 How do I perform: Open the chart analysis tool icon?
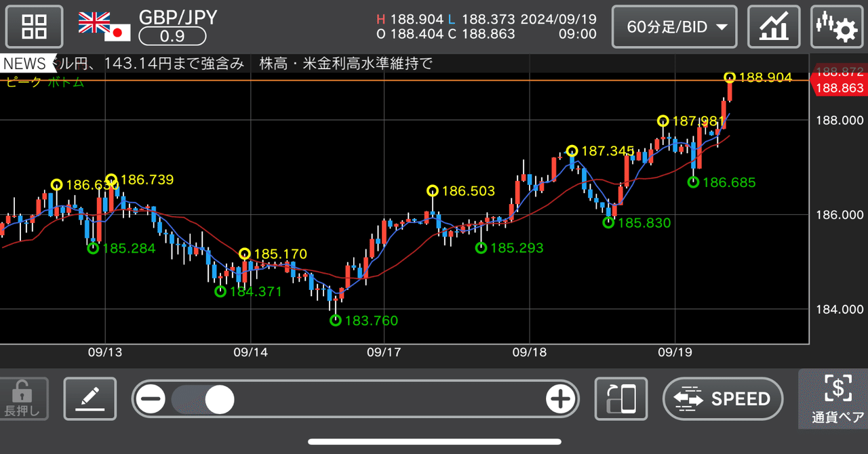[774, 26]
